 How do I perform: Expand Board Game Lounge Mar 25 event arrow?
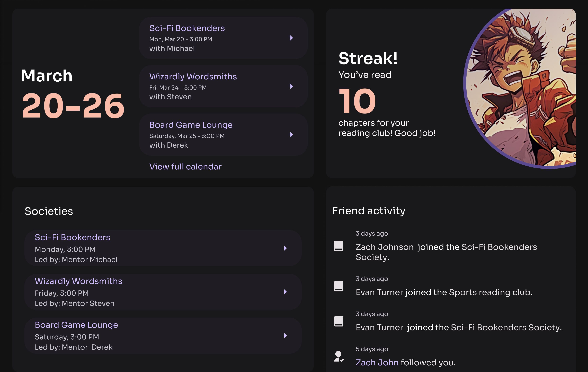[291, 135]
